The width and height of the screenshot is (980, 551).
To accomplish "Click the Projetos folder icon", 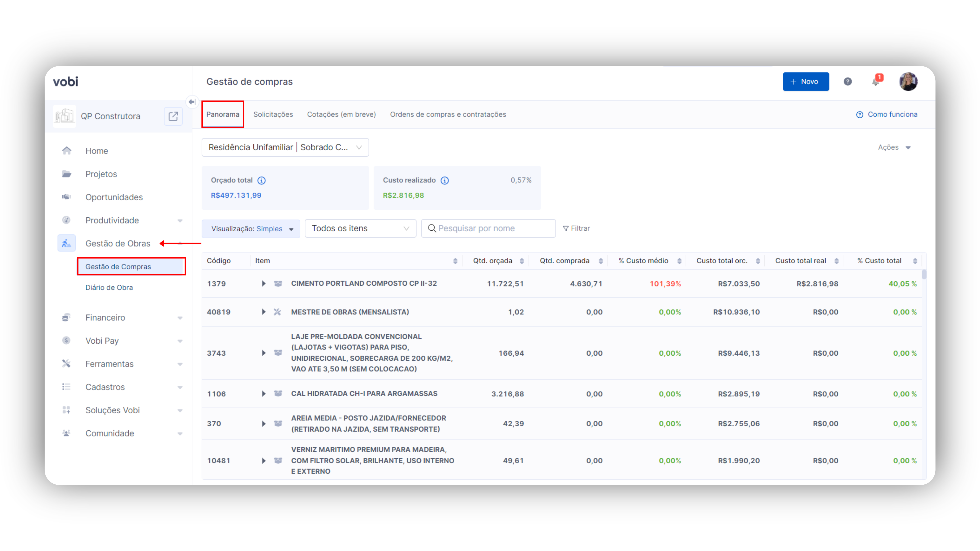I will [67, 174].
